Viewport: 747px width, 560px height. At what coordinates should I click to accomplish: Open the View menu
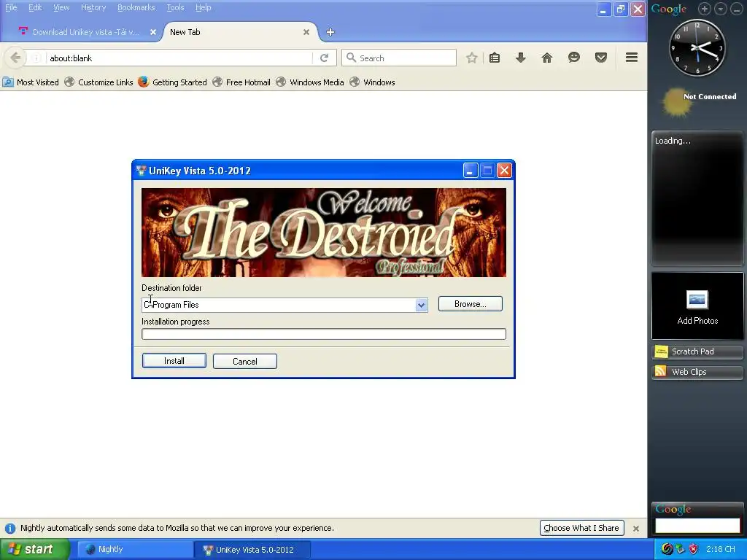(61, 7)
